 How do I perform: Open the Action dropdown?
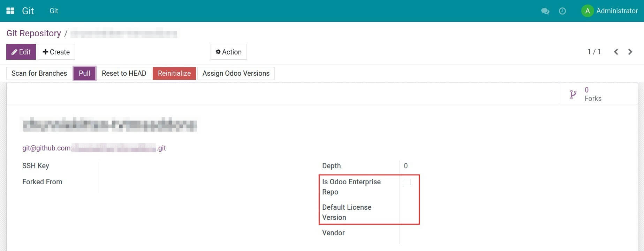point(228,52)
